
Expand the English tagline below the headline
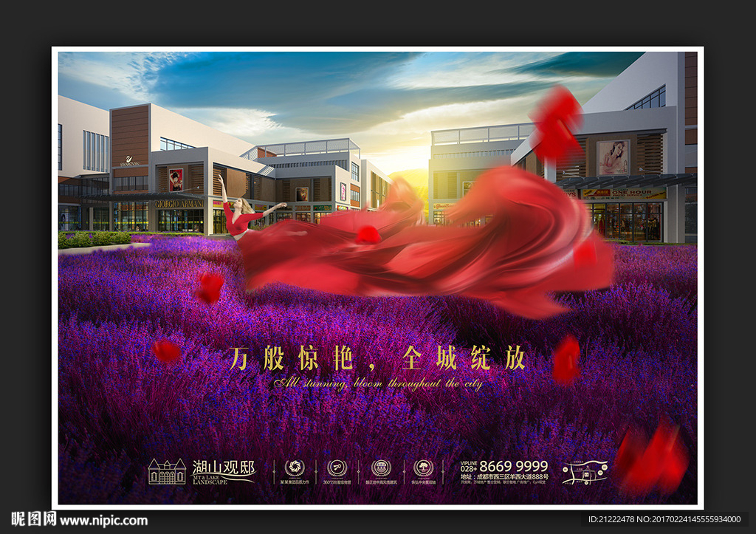pos(381,383)
